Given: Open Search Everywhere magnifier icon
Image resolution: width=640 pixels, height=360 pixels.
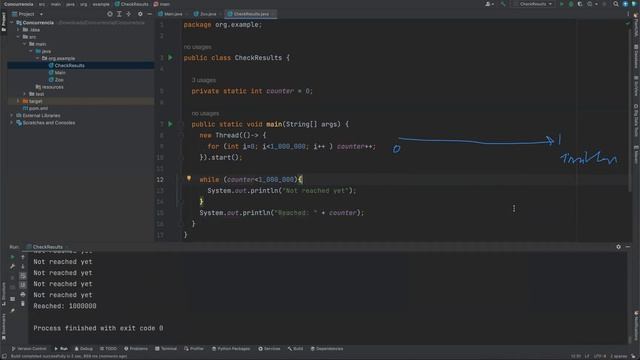Looking at the screenshot, I should coord(616,4).
